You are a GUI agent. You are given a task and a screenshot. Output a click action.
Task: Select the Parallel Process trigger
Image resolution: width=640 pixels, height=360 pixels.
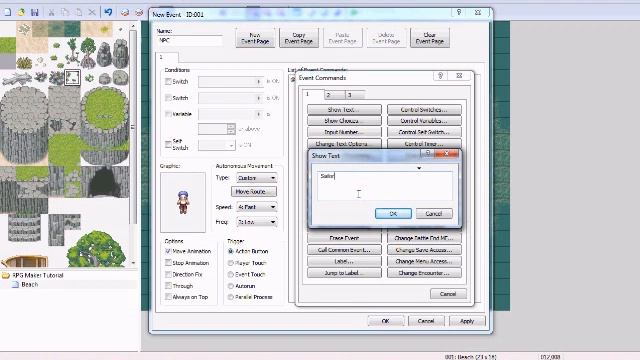[231, 297]
